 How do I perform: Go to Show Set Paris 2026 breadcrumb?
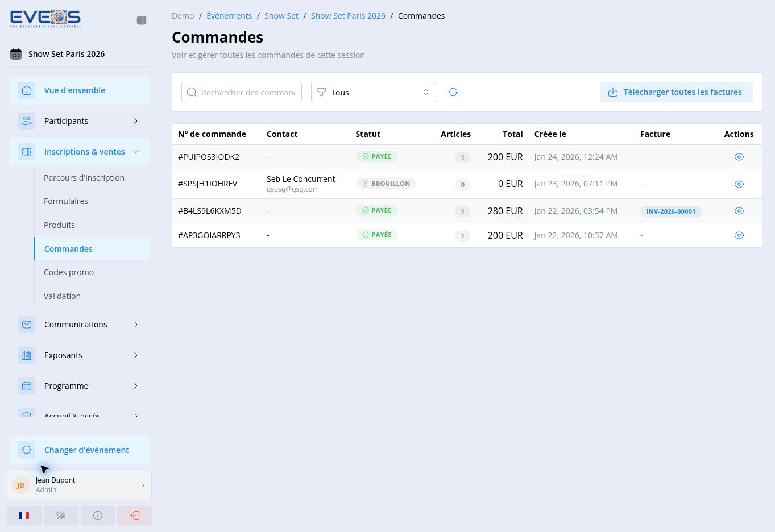click(x=348, y=16)
